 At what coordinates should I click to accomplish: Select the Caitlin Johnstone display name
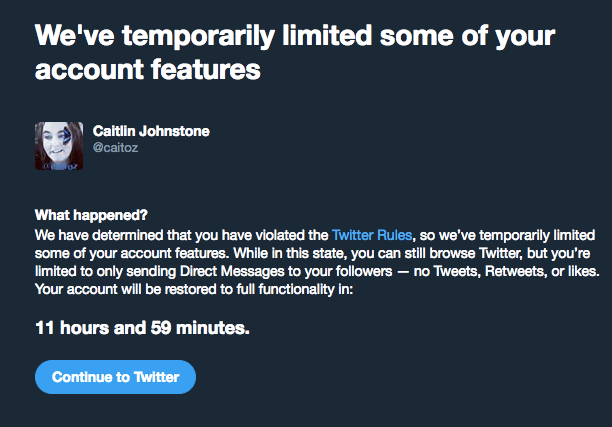coord(151,131)
